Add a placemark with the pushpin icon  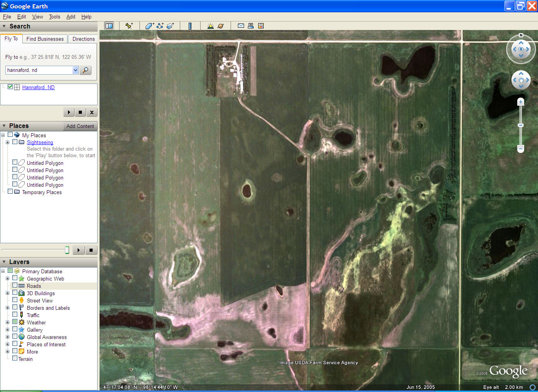pyautogui.click(x=129, y=26)
